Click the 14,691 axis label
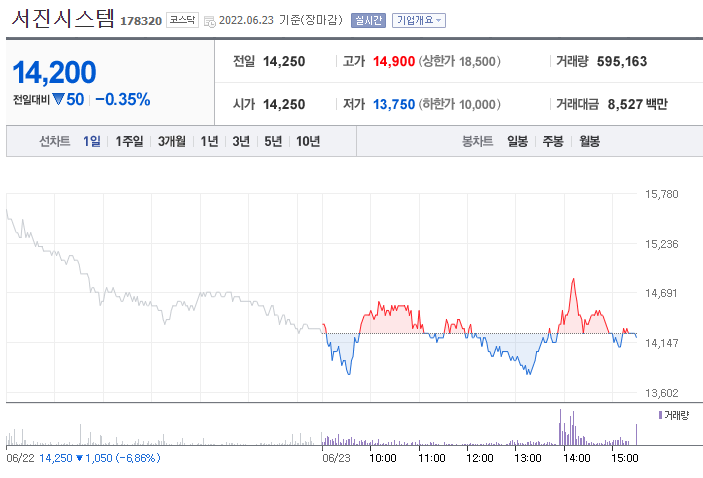The height and width of the screenshot is (478, 703). (x=661, y=293)
